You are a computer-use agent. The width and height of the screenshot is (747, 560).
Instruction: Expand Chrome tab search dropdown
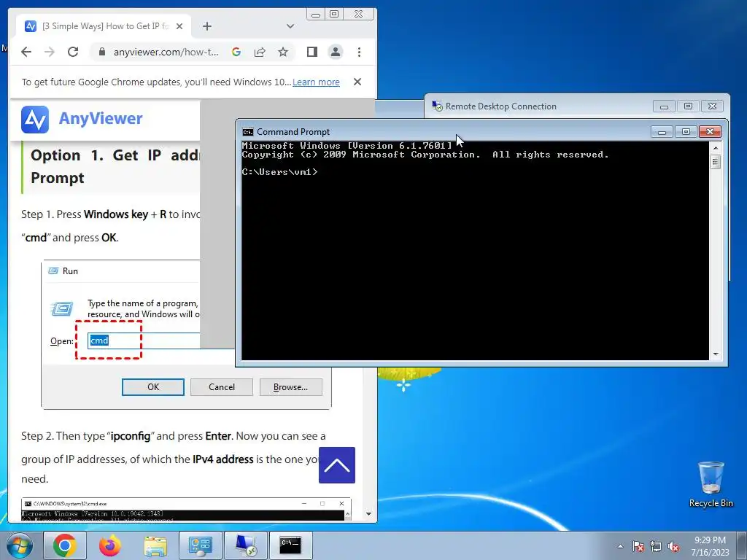coord(290,26)
